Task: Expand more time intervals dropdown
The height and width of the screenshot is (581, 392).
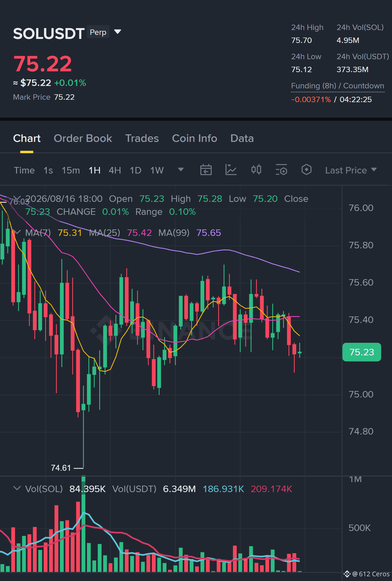Action: coord(181,169)
